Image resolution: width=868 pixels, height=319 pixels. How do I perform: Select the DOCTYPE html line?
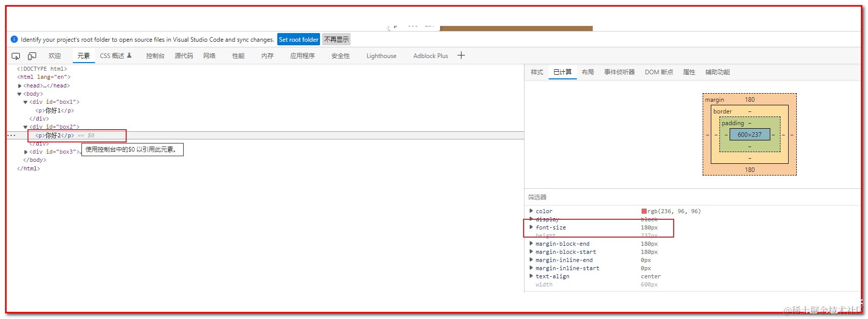tap(42, 69)
